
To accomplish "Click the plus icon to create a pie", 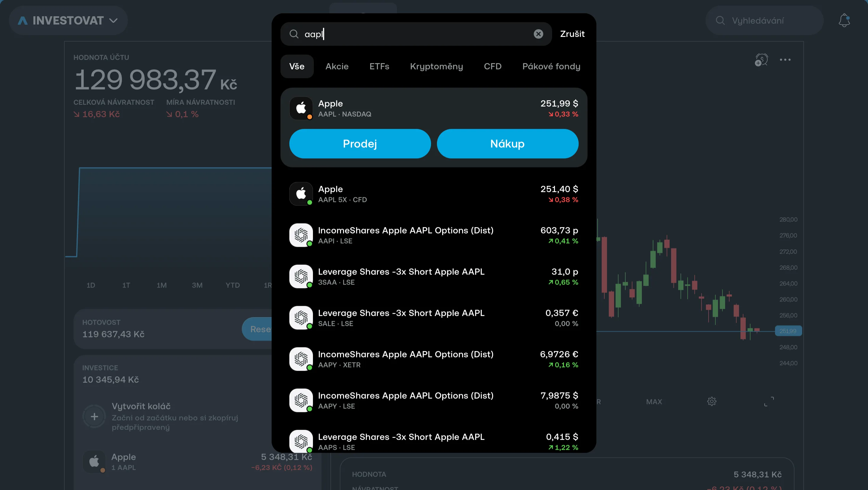I will pos(94,416).
